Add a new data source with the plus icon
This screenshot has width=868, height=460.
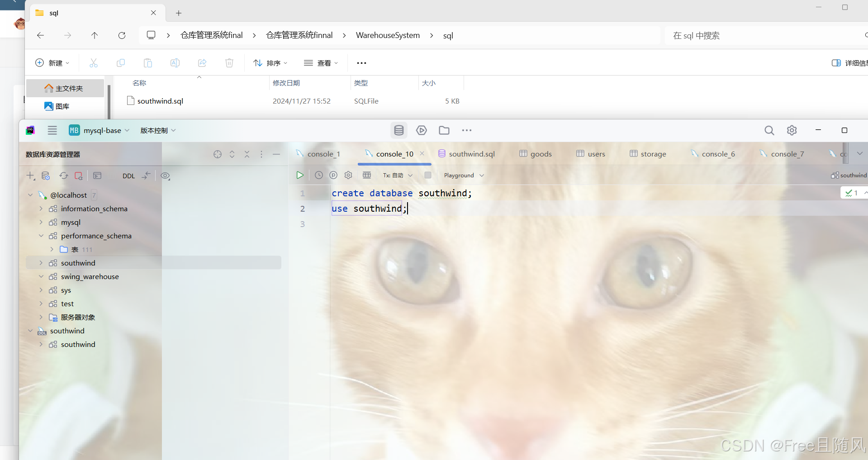point(30,175)
